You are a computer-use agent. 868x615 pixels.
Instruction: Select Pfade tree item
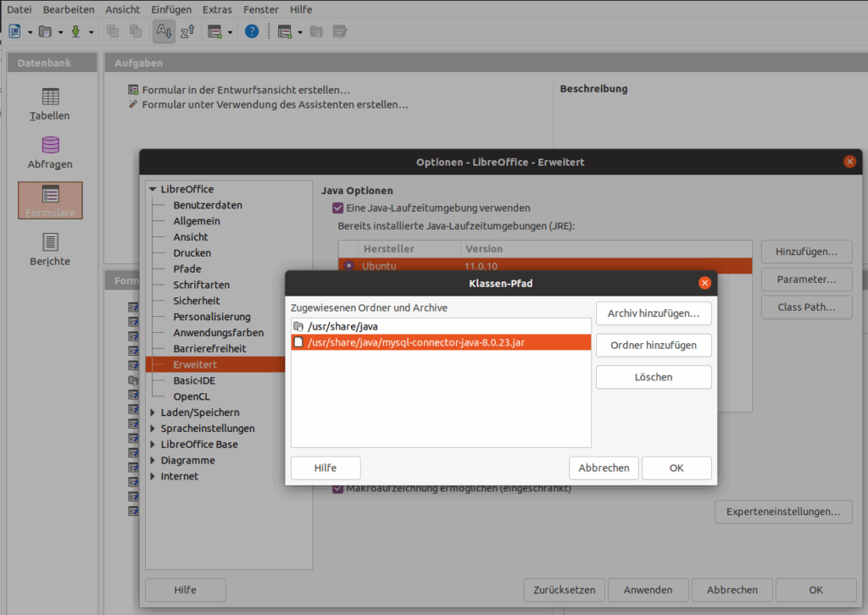click(x=187, y=269)
